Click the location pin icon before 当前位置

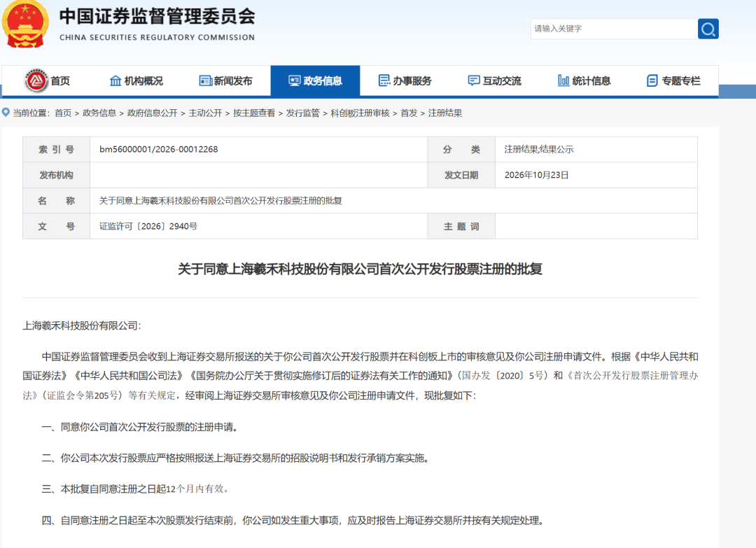[6, 112]
